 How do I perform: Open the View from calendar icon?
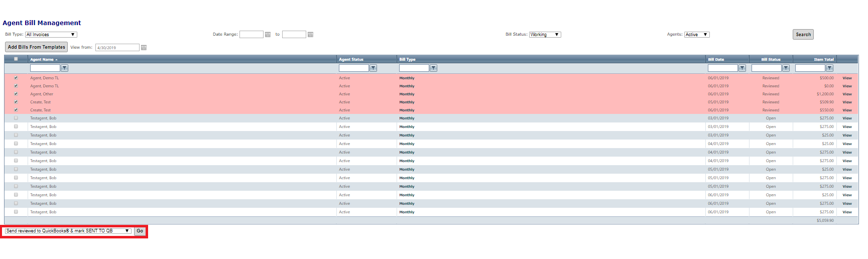[x=144, y=48]
